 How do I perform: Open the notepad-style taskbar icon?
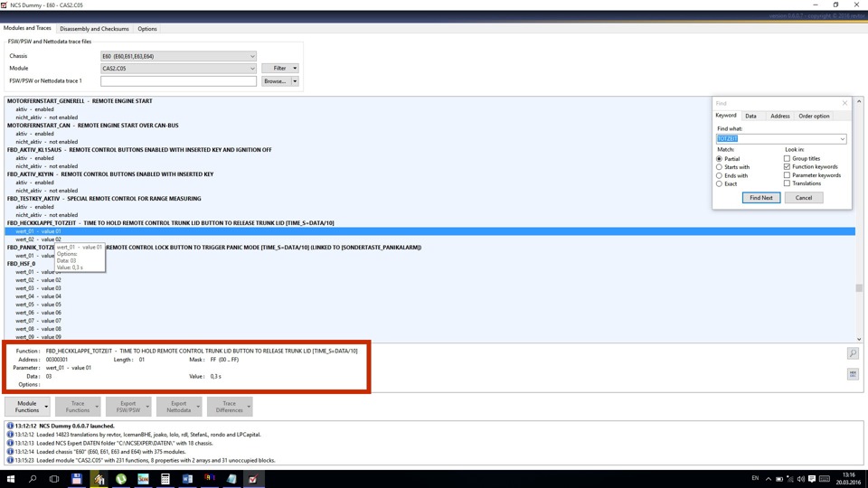click(231, 479)
